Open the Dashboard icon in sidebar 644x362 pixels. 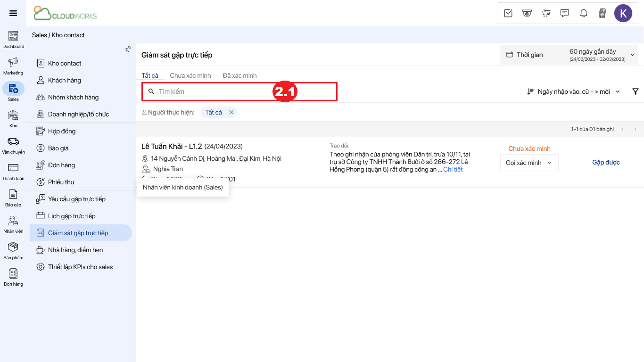pos(13,36)
